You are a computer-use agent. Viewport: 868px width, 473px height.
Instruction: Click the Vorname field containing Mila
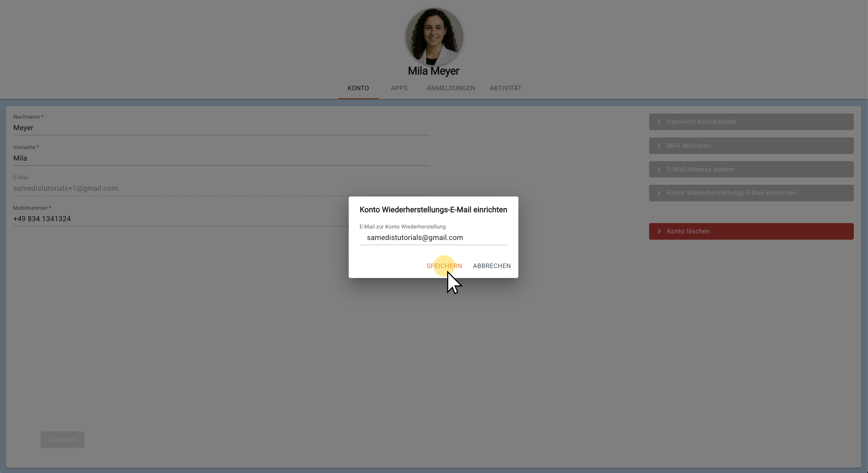[221, 158]
